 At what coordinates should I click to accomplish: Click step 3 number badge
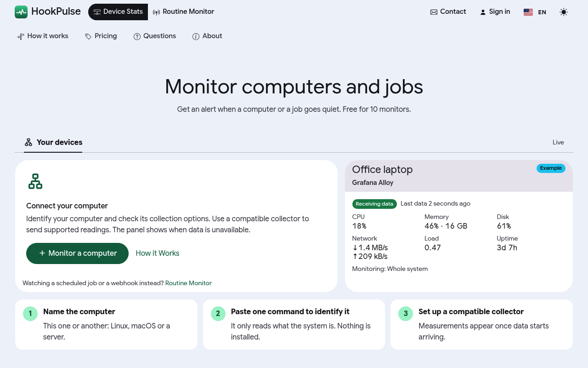point(406,314)
